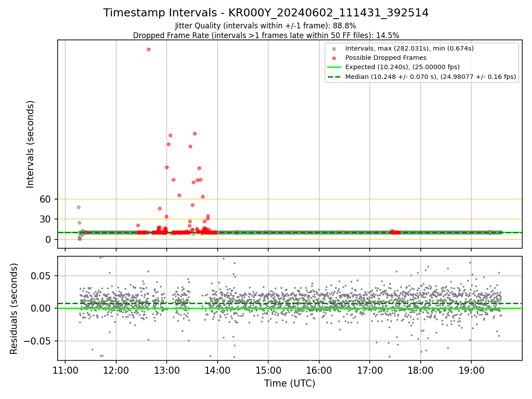Viewport: 532px width, 399px height.
Task: Click the dashed green Median line sample
Action: tap(334, 77)
